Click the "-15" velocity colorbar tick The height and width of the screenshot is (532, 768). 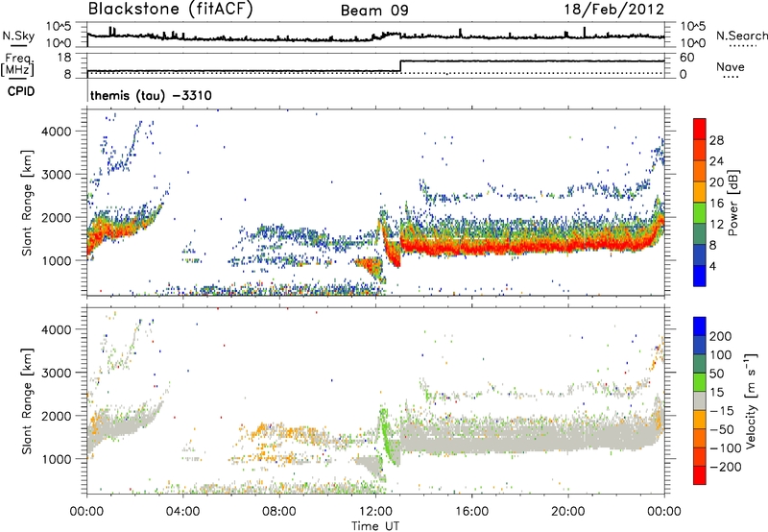pos(721,411)
